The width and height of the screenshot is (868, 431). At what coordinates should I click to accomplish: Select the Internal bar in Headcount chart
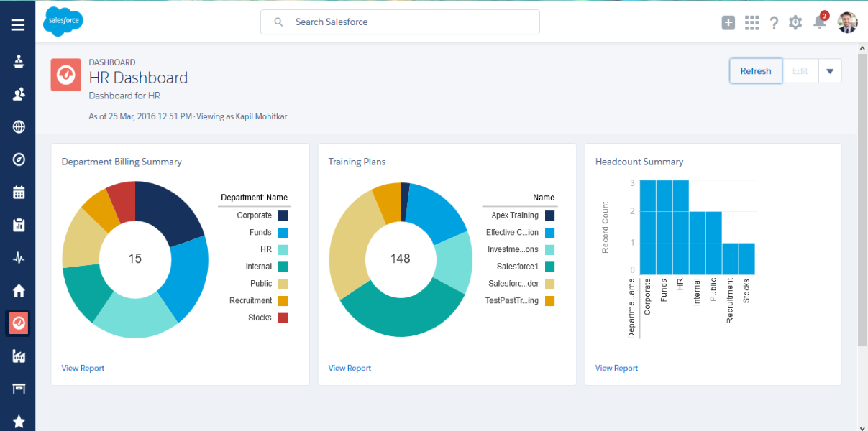[698, 242]
